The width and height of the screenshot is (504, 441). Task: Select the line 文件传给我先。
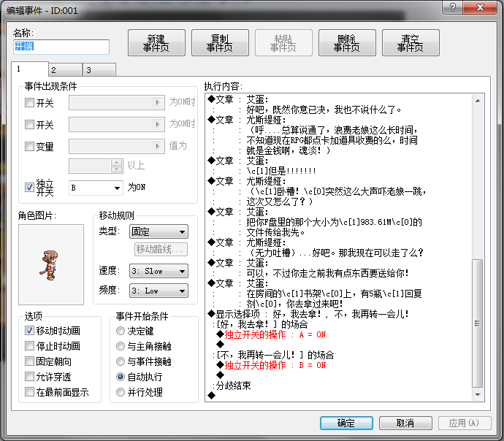click(276, 232)
